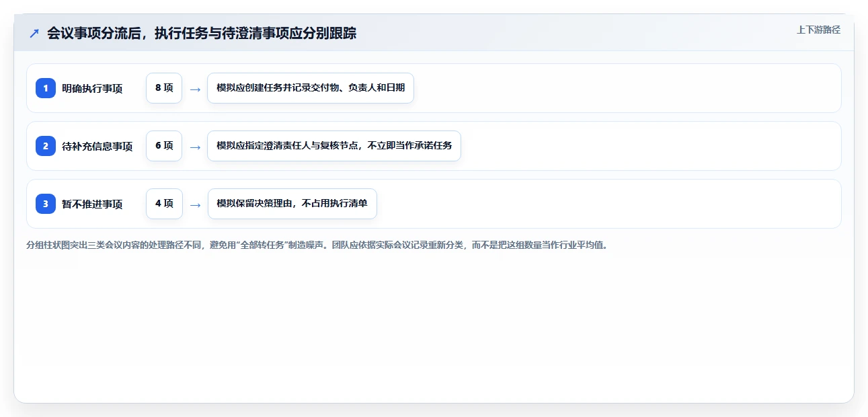Click the 明确执行事项 row label
This screenshot has height=417, width=868.
[92, 89]
